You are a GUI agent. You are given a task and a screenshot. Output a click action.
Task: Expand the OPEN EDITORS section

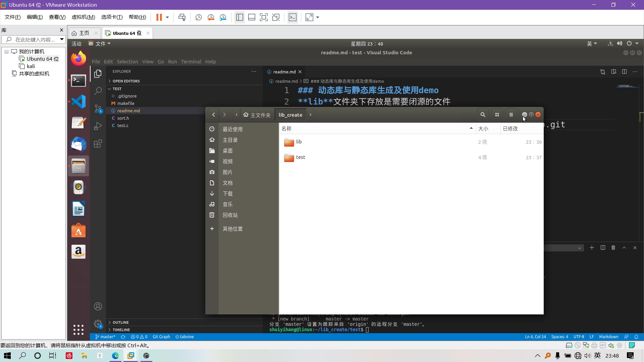126,81
